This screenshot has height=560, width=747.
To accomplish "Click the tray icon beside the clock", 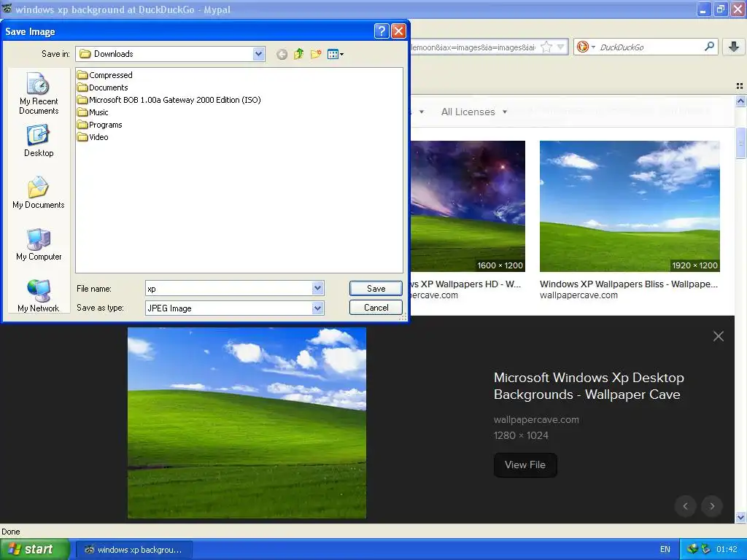I will (x=705, y=549).
